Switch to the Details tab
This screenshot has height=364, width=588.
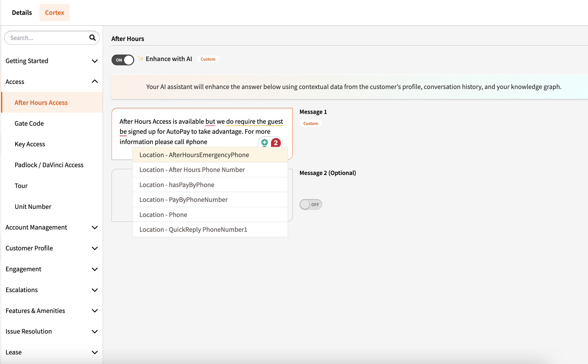[22, 13]
